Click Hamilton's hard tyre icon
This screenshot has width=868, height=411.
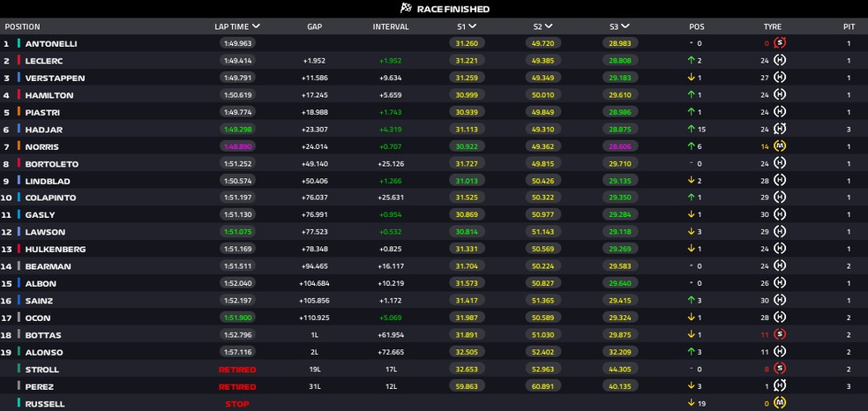coord(780,94)
